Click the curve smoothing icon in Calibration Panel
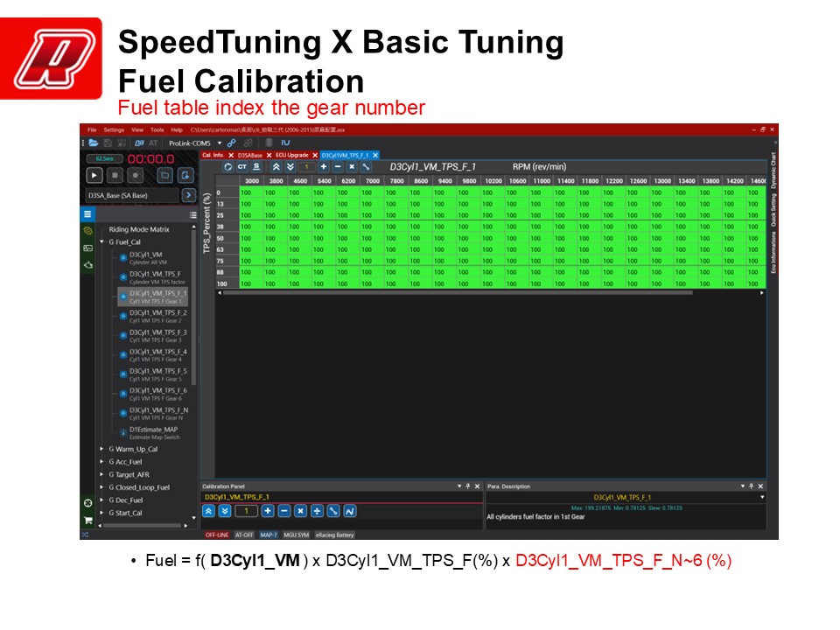 click(x=349, y=511)
